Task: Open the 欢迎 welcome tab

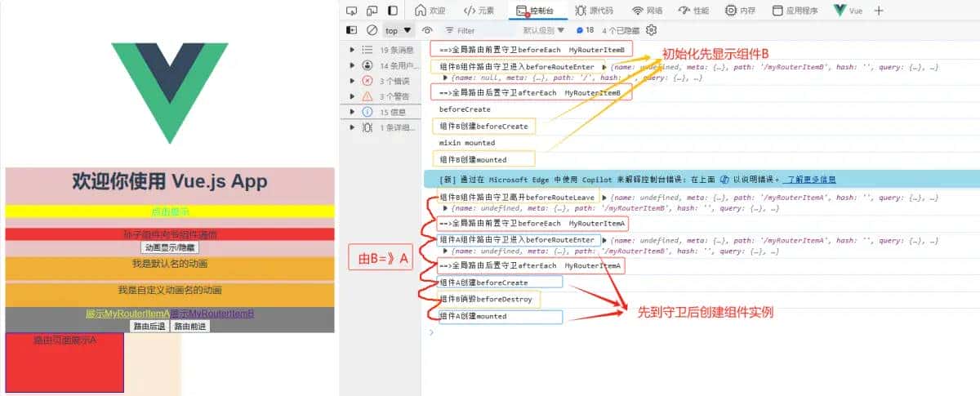Action: coord(430,11)
